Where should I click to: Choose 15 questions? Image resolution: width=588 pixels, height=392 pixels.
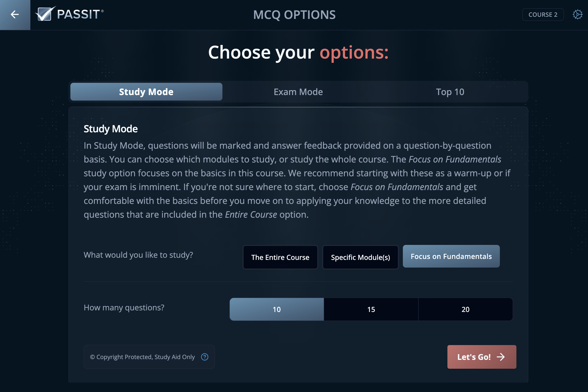(371, 309)
